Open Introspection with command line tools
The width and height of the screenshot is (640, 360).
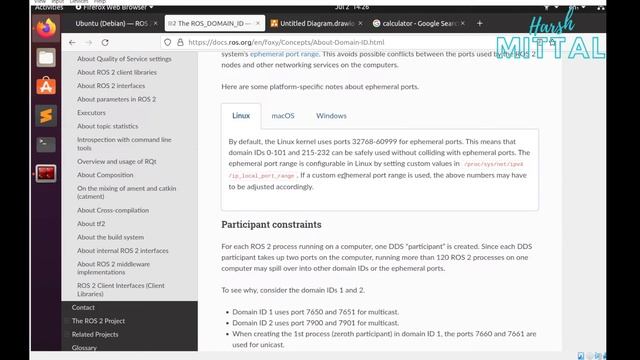(124, 144)
